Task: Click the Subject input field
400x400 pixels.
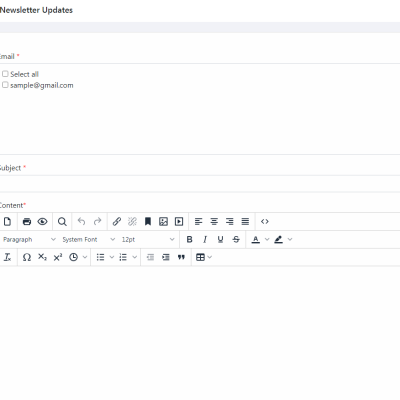Action: coord(200,184)
